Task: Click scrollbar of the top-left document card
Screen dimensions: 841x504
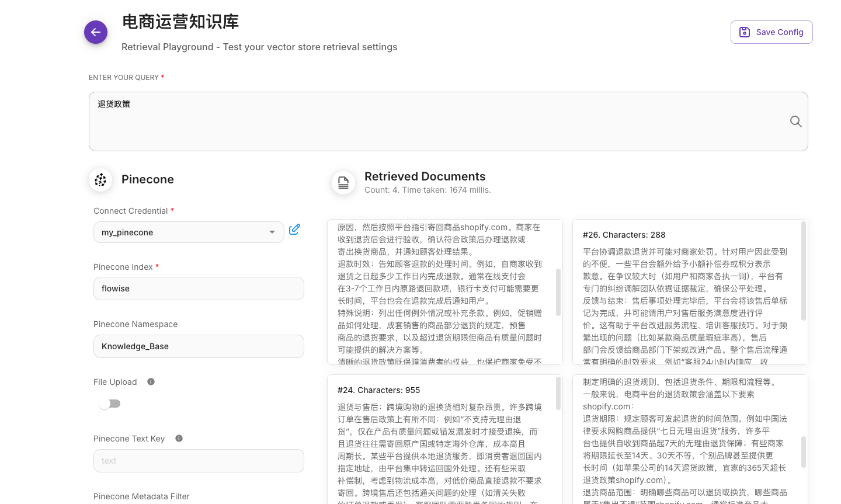Action: click(558, 292)
